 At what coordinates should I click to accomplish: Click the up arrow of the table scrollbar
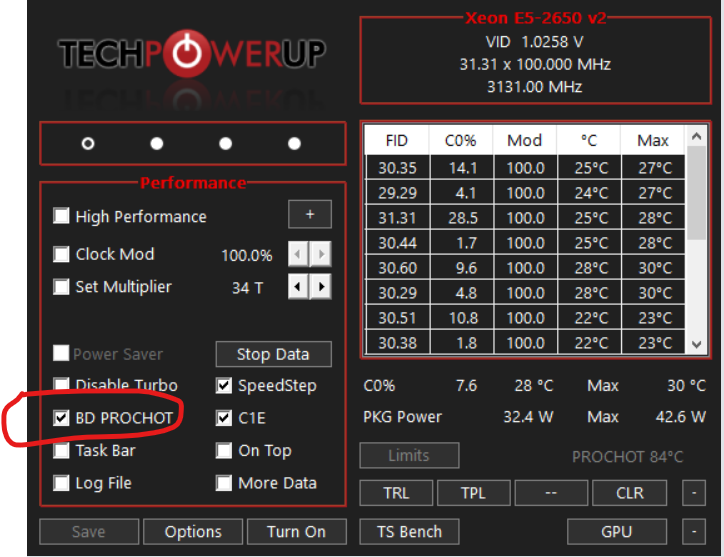point(697,136)
